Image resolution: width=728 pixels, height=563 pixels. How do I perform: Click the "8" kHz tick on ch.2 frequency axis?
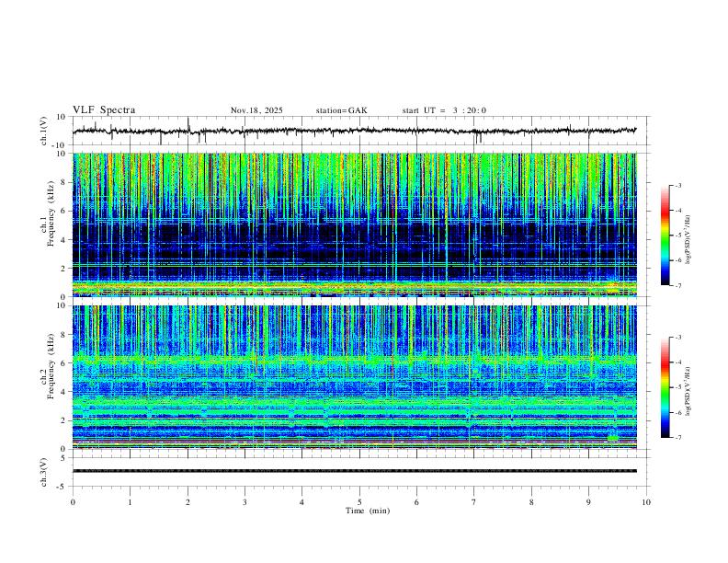click(64, 335)
